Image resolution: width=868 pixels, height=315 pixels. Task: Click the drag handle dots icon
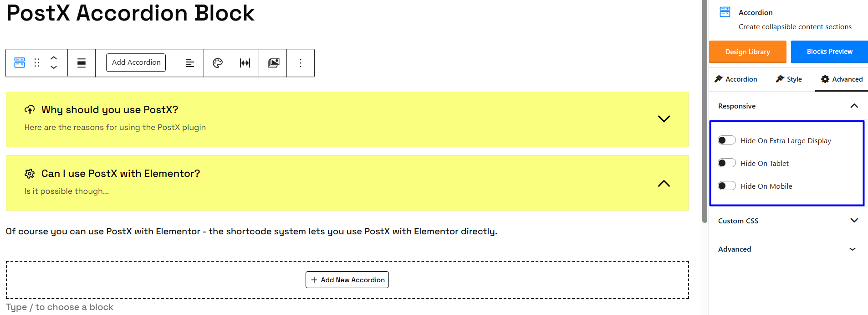(37, 62)
